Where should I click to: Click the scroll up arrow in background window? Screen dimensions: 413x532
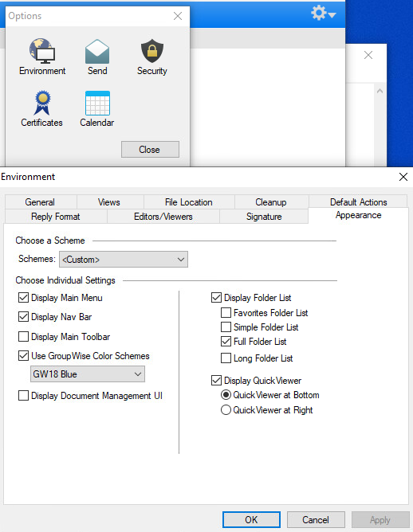(380, 91)
